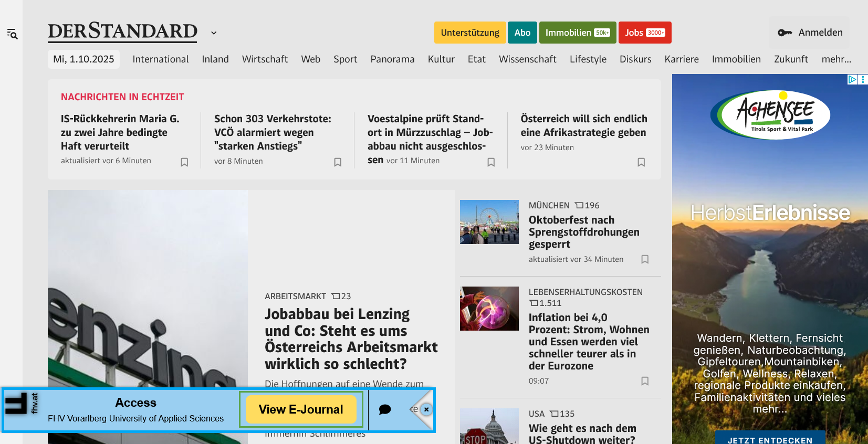This screenshot has width=868, height=444.
Task: Bookmark the IS-Rückkehrerin Maria G. article
Action: [x=184, y=162]
